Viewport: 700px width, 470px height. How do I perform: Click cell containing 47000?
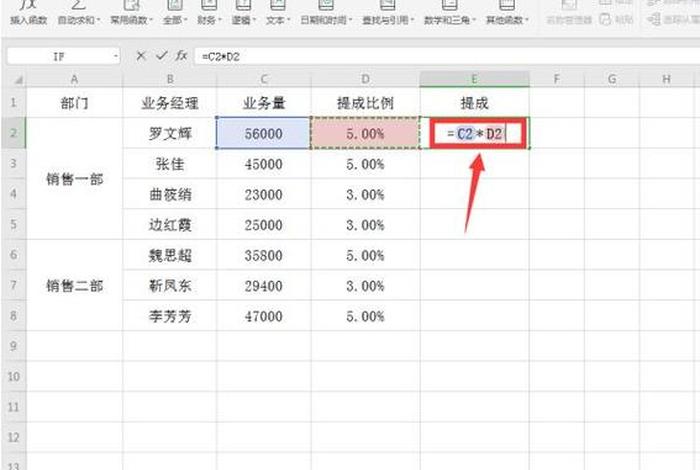pos(264,316)
